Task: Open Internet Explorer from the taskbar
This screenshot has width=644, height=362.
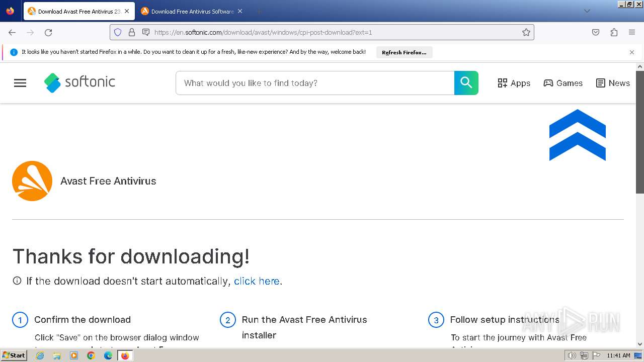Action: tap(40, 355)
